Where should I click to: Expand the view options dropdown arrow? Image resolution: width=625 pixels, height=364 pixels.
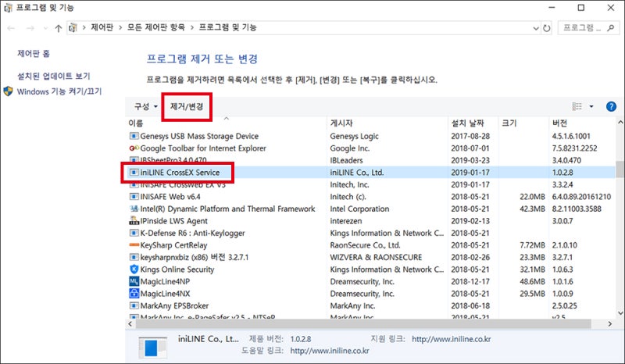[x=591, y=106]
